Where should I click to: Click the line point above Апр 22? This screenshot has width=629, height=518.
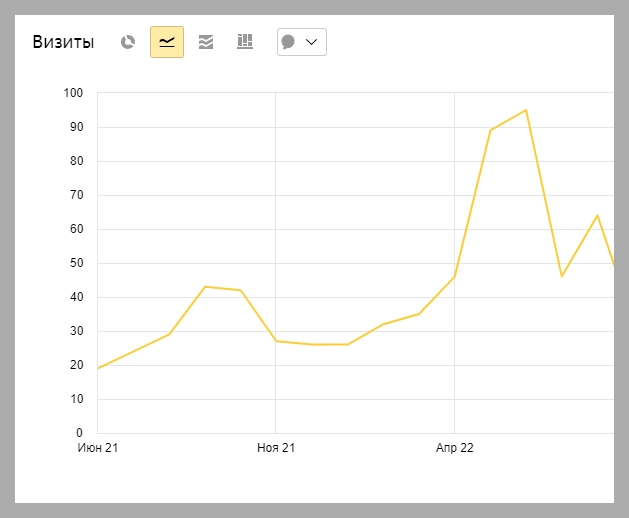[x=454, y=276]
